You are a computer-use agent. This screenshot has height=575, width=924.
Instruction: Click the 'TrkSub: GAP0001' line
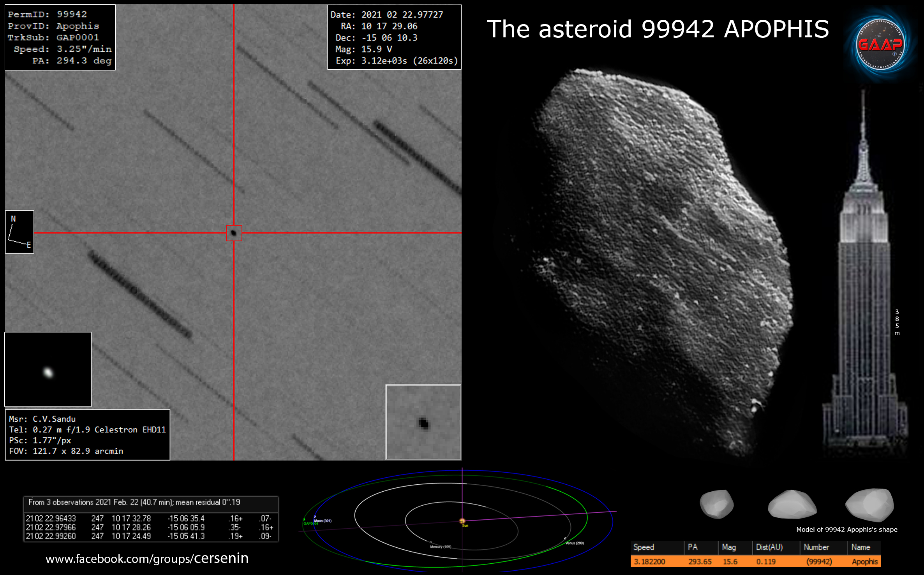[x=53, y=38]
